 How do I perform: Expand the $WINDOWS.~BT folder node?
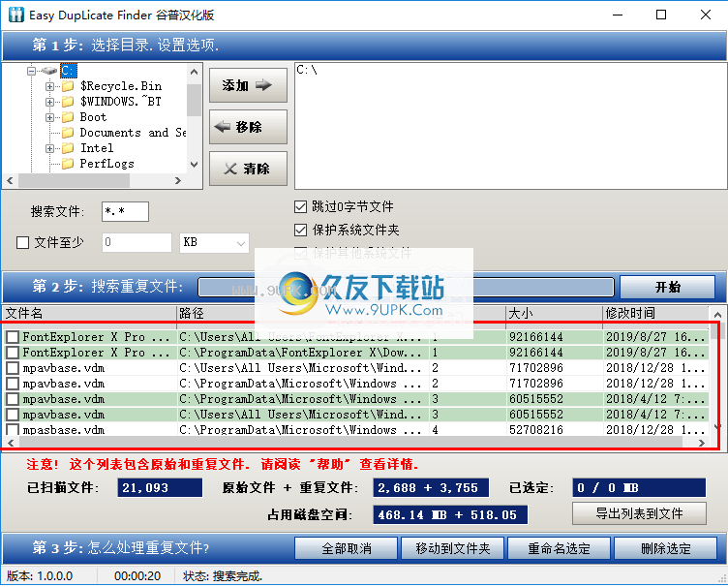click(49, 102)
